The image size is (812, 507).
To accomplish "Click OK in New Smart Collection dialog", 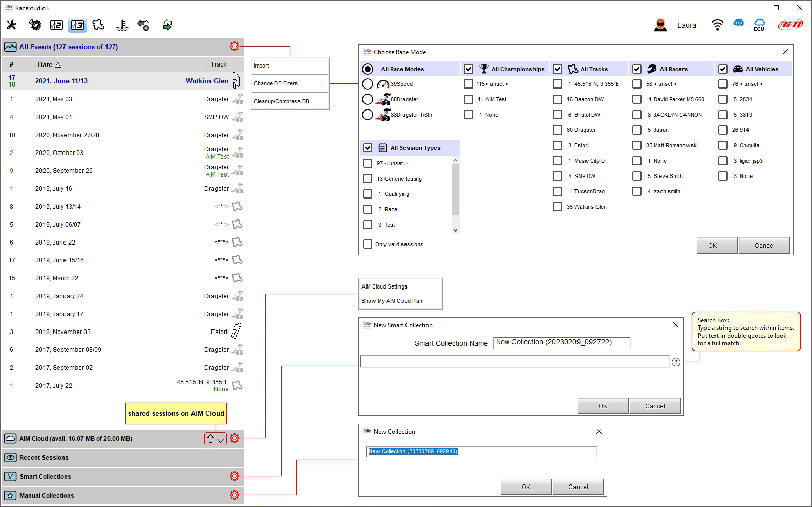I will click(603, 406).
